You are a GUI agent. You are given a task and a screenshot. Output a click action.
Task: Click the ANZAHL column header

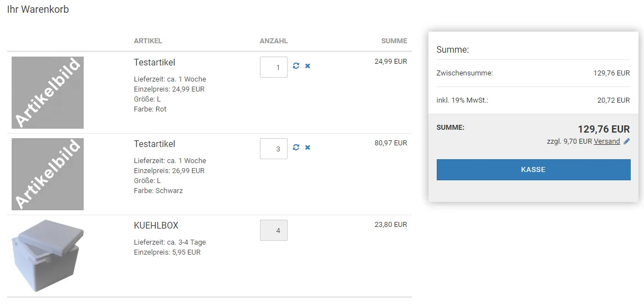tap(274, 41)
